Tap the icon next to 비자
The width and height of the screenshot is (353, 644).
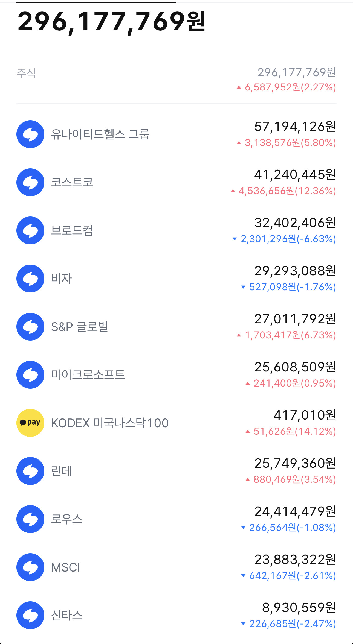30,279
